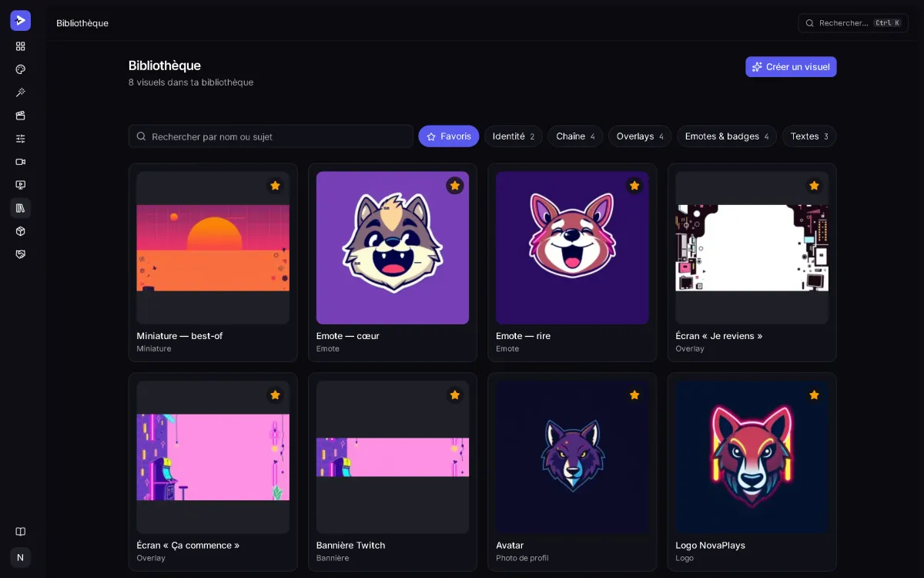Click Créer un visuel button
924x578 pixels.
(791, 67)
